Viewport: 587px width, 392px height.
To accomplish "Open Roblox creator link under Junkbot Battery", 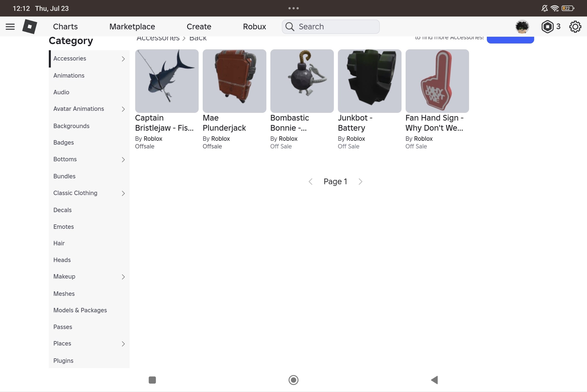I will tap(356, 139).
